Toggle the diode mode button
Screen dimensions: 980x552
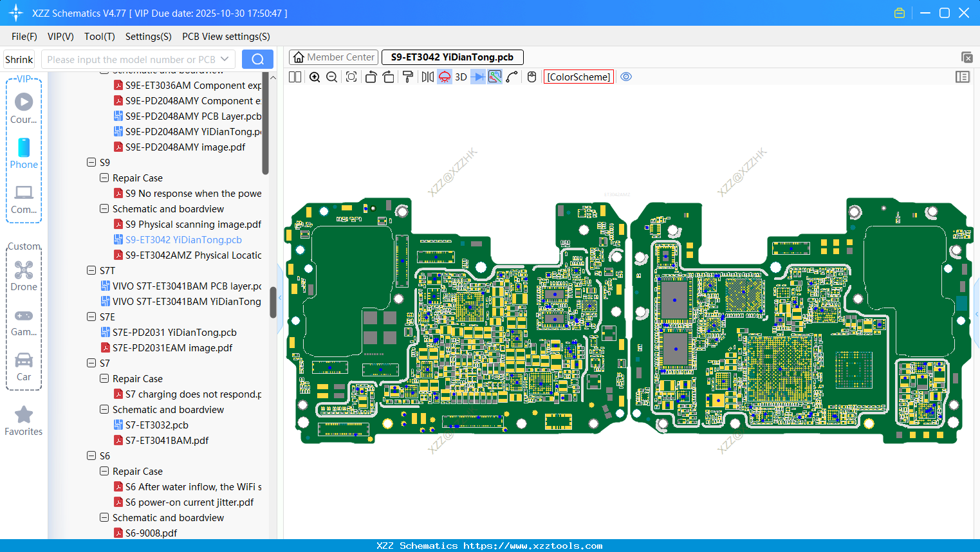click(x=478, y=77)
